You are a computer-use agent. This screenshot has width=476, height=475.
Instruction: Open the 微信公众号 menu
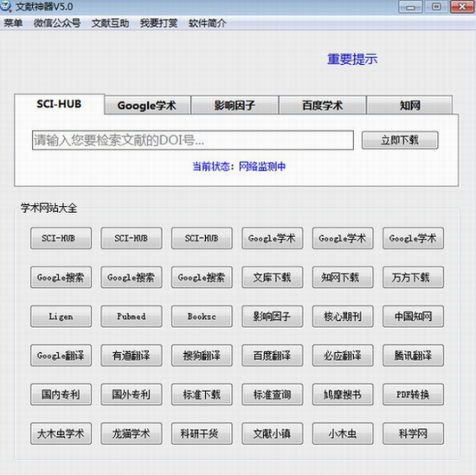tap(57, 23)
